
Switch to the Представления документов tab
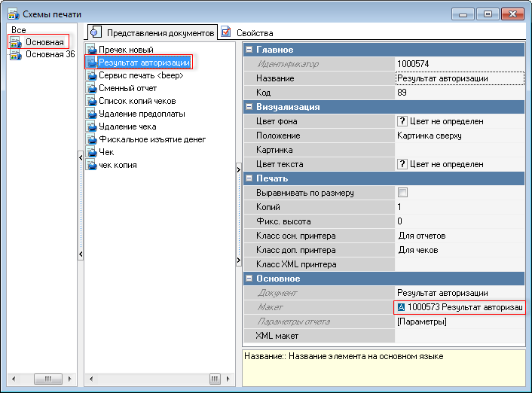click(153, 32)
